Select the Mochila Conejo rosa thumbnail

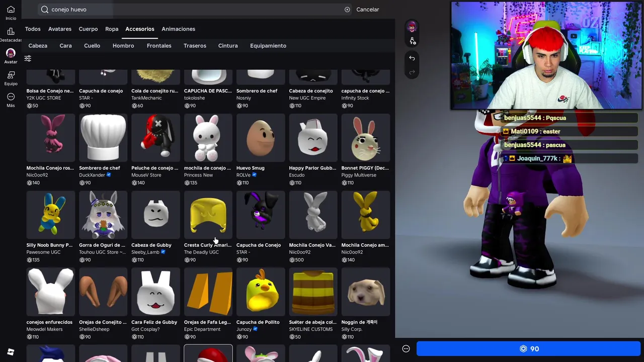click(x=51, y=138)
